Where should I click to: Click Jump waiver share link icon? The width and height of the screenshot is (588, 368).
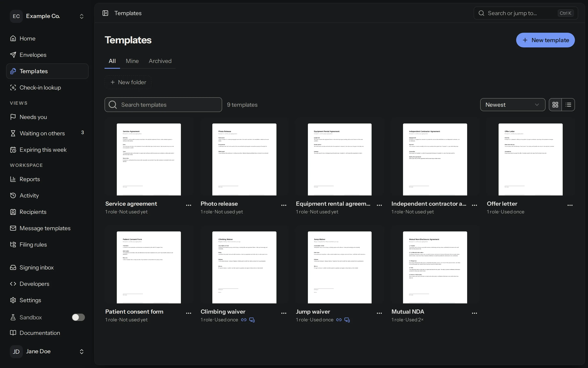[x=339, y=320]
